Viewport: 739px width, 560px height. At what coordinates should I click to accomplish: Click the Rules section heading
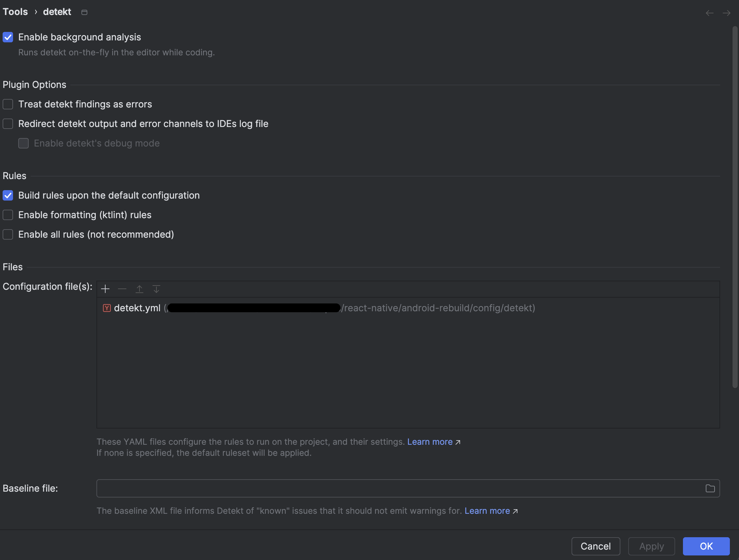click(14, 176)
